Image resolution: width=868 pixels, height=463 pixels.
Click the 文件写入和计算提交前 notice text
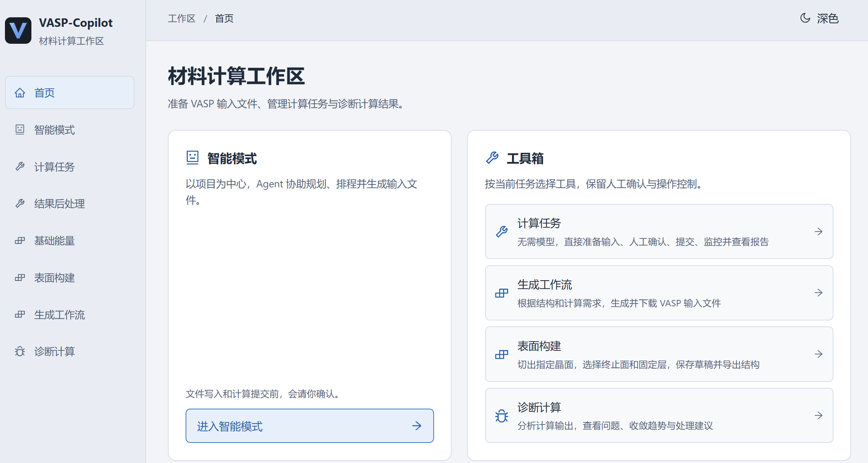click(263, 394)
